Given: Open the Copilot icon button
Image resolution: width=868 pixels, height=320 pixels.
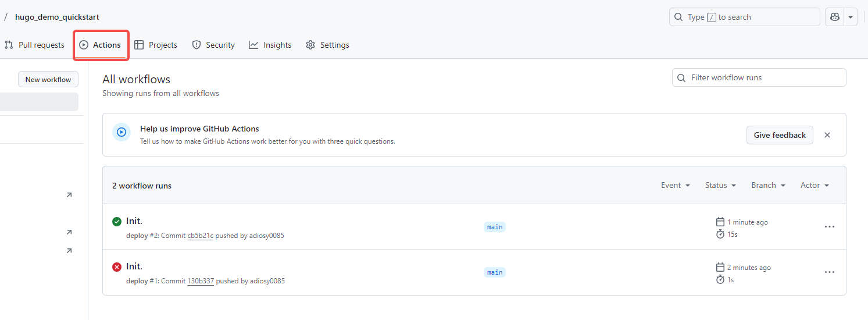Looking at the screenshot, I should [835, 17].
